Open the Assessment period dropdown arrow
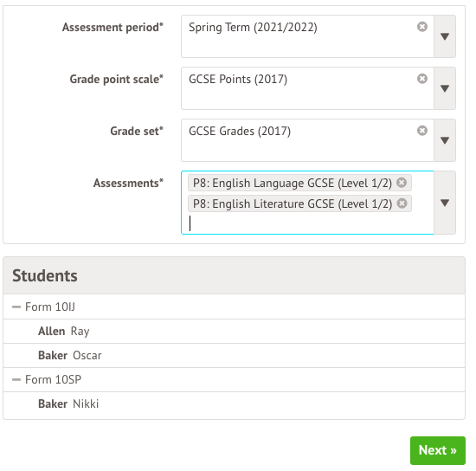 [445, 36]
